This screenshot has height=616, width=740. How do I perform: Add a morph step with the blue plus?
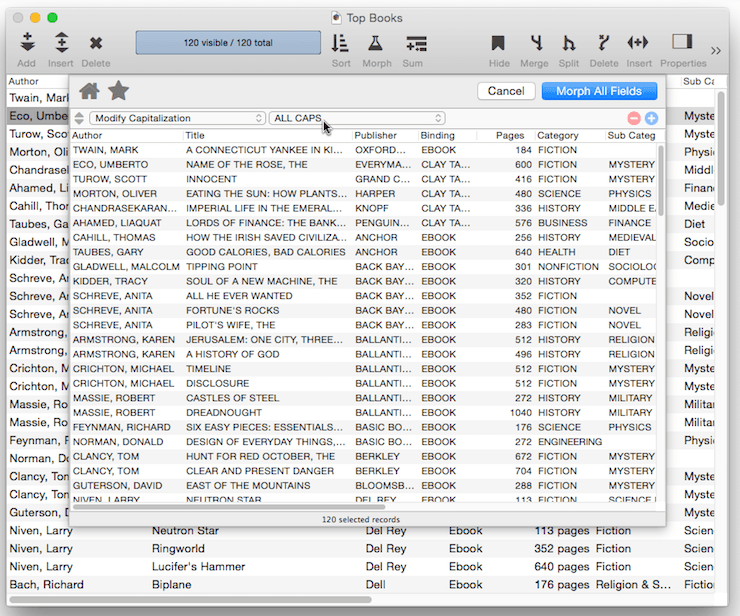click(x=651, y=118)
